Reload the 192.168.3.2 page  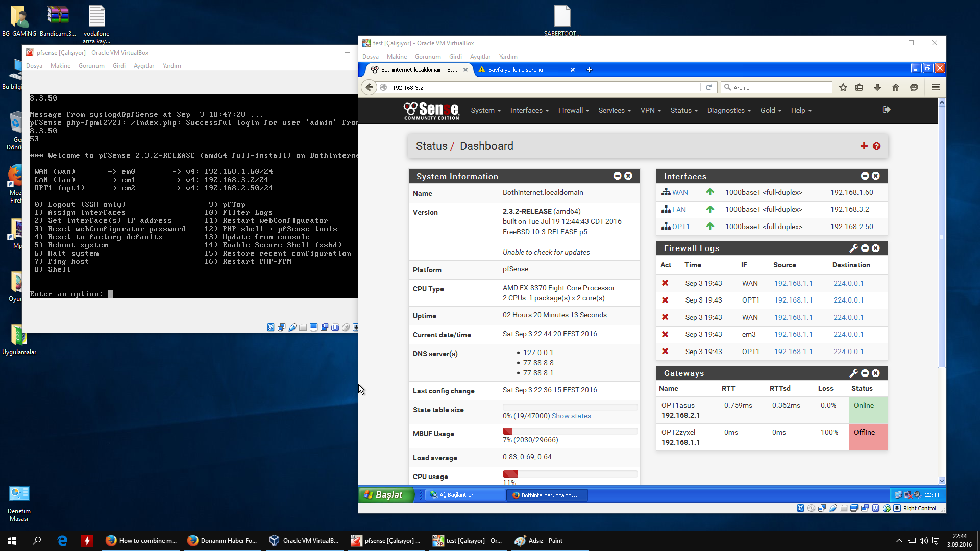708,87
